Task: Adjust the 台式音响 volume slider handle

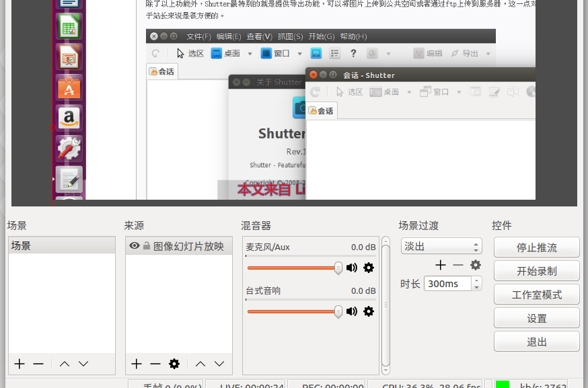Action: point(338,312)
